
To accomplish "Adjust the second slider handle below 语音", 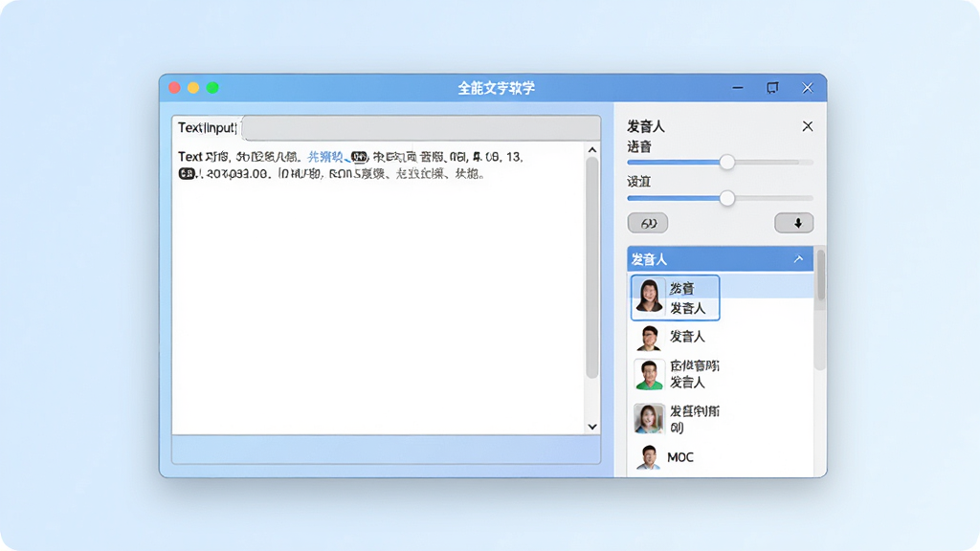I will (727, 199).
